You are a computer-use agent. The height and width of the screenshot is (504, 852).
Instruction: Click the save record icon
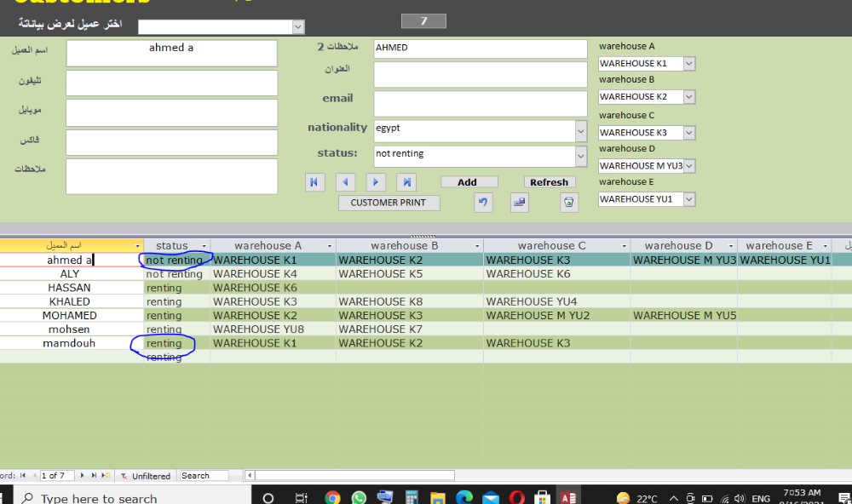tap(519, 203)
